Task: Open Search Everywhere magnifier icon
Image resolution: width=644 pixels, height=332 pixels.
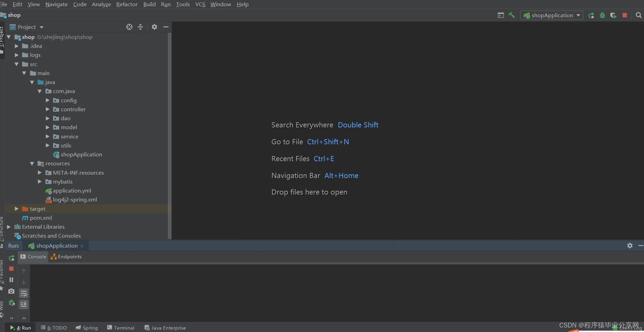Action: (639, 15)
